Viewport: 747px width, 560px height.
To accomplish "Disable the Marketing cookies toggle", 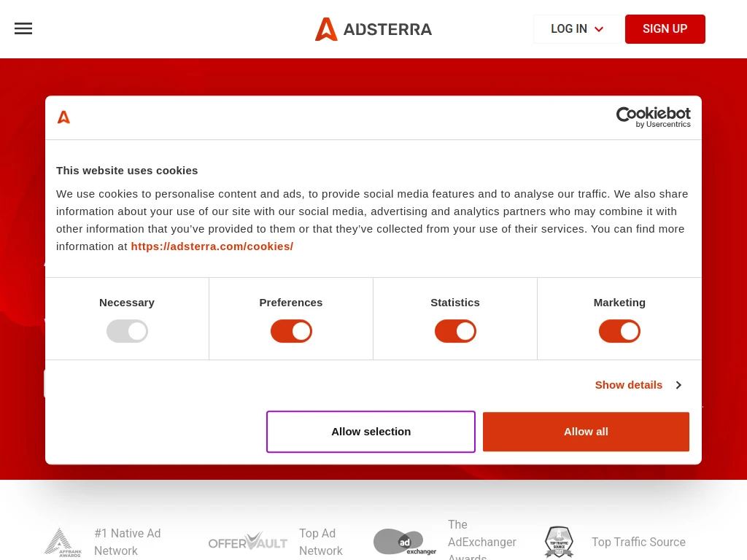I will [x=619, y=331].
